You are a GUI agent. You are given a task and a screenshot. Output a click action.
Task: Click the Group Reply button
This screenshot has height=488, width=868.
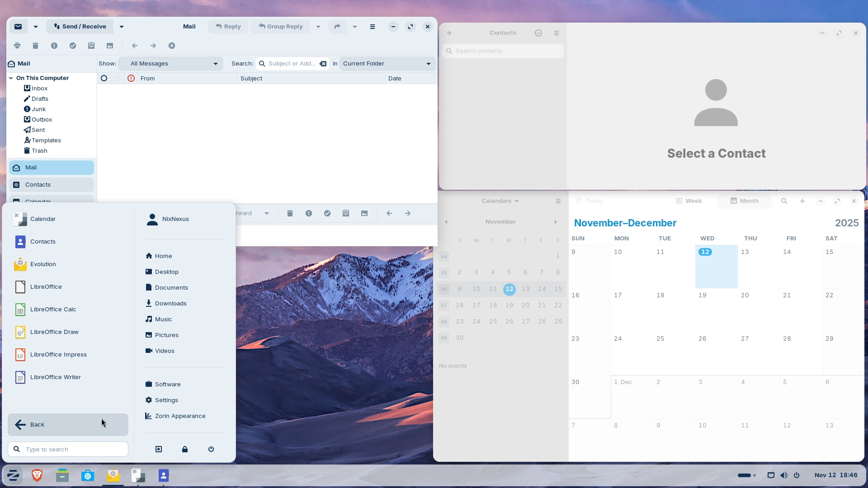pyautogui.click(x=281, y=26)
